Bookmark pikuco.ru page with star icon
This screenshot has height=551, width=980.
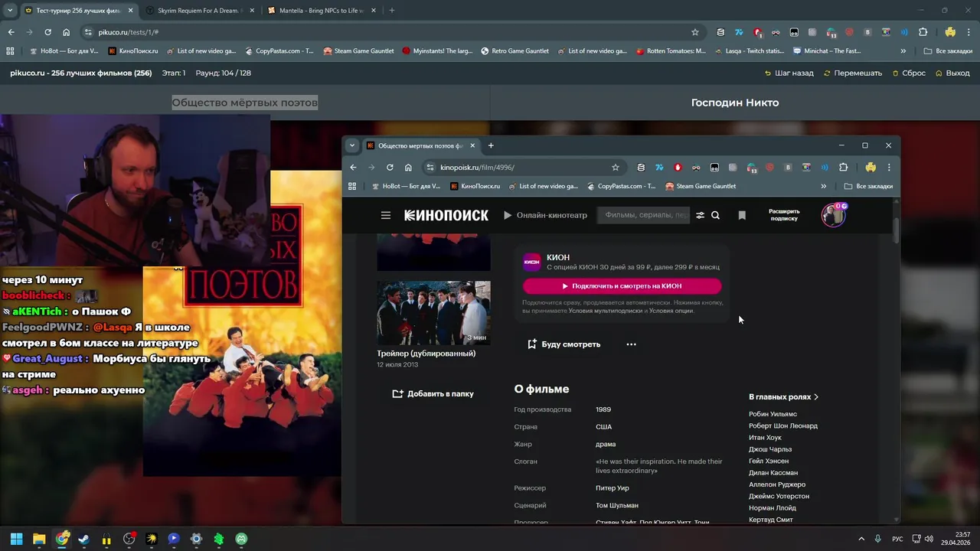pyautogui.click(x=695, y=32)
